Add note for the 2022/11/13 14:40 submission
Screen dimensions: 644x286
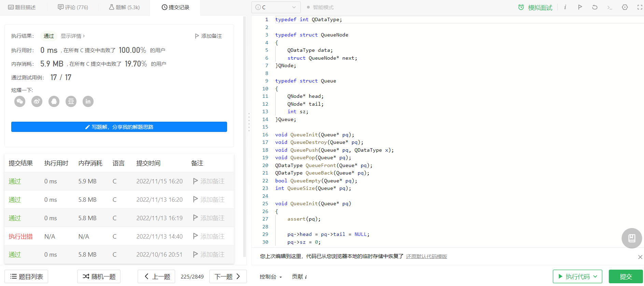[x=209, y=237]
